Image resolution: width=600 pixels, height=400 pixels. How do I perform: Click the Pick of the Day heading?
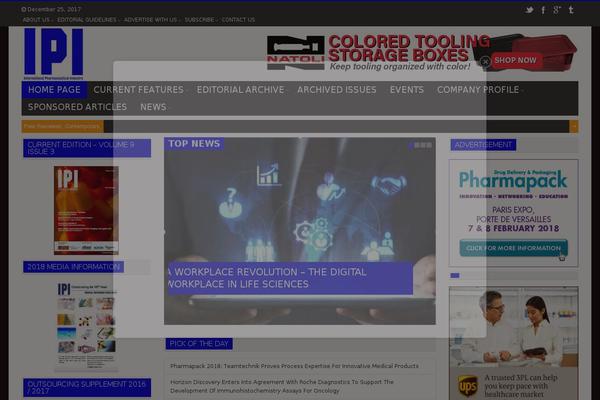[x=199, y=344]
